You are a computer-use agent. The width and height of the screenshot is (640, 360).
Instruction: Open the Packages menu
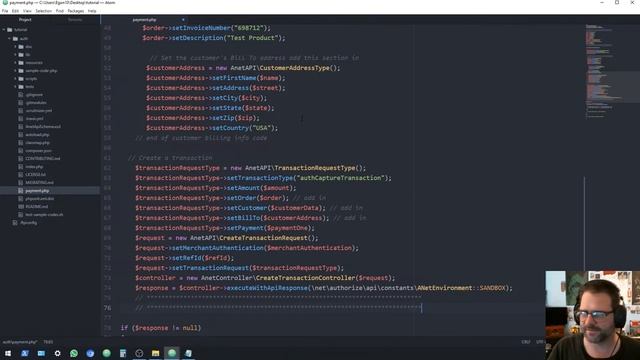pos(76,11)
